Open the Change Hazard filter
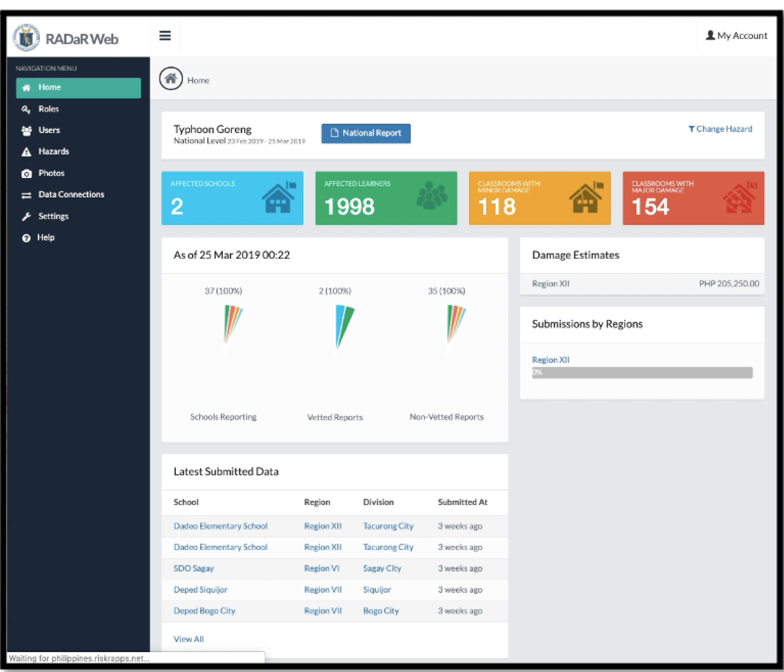This screenshot has width=784, height=672. pyautogui.click(x=720, y=129)
